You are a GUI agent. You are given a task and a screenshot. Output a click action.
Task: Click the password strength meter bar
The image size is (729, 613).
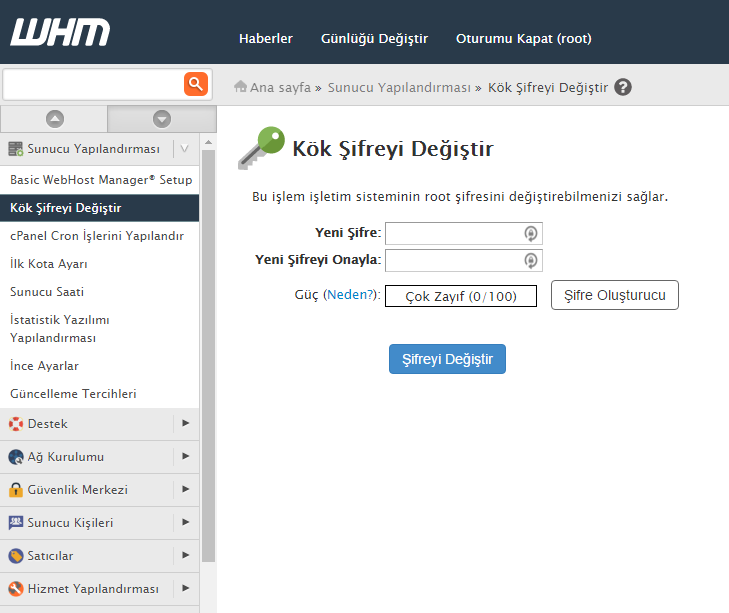pos(460,296)
